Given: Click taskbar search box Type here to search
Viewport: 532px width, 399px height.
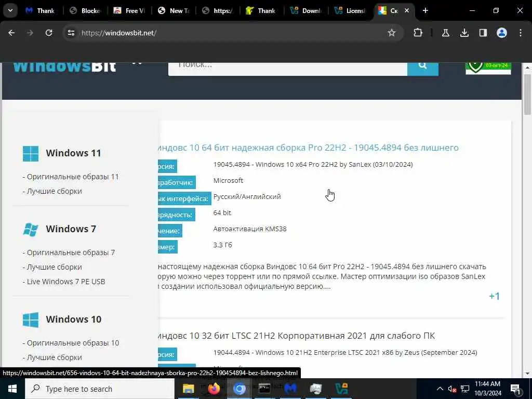Looking at the screenshot, I should [100, 389].
